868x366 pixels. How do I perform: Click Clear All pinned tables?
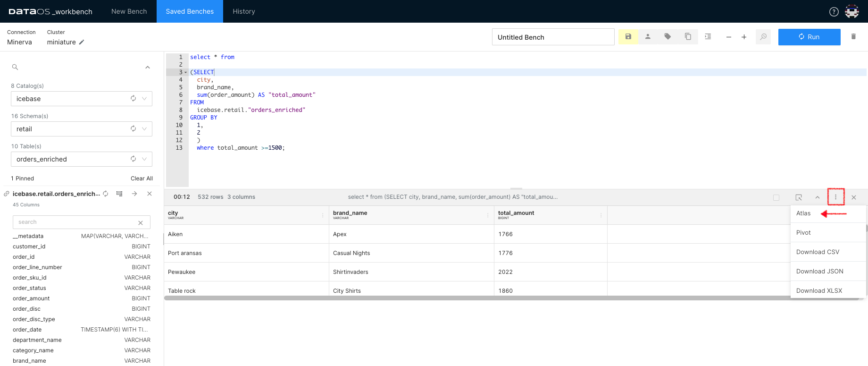(142, 179)
